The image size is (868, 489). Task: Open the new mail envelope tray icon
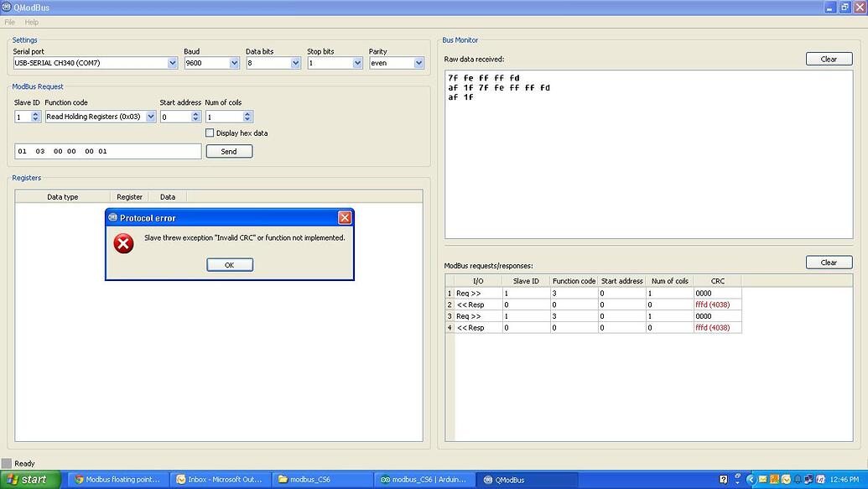pyautogui.click(x=762, y=479)
